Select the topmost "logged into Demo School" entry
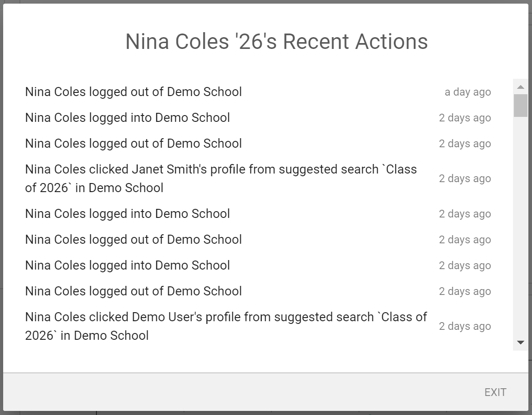 [x=127, y=118]
